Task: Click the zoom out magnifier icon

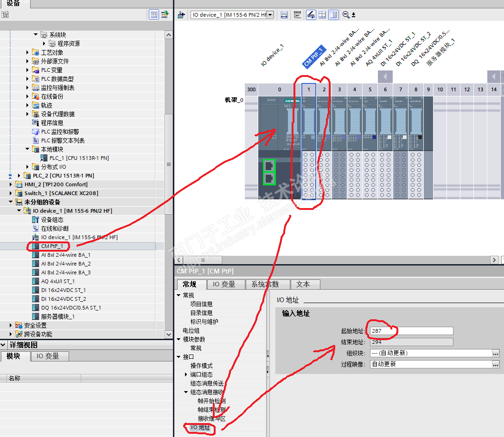Action: pyautogui.click(x=346, y=15)
